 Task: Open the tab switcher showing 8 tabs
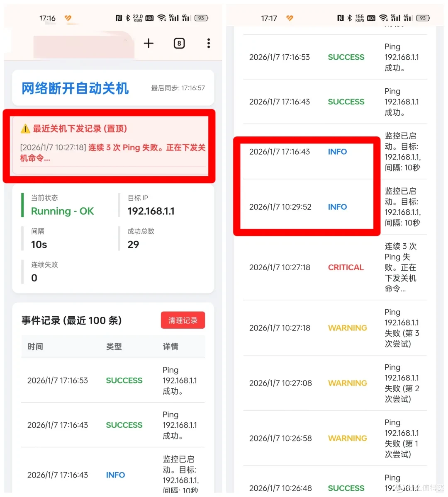(179, 43)
